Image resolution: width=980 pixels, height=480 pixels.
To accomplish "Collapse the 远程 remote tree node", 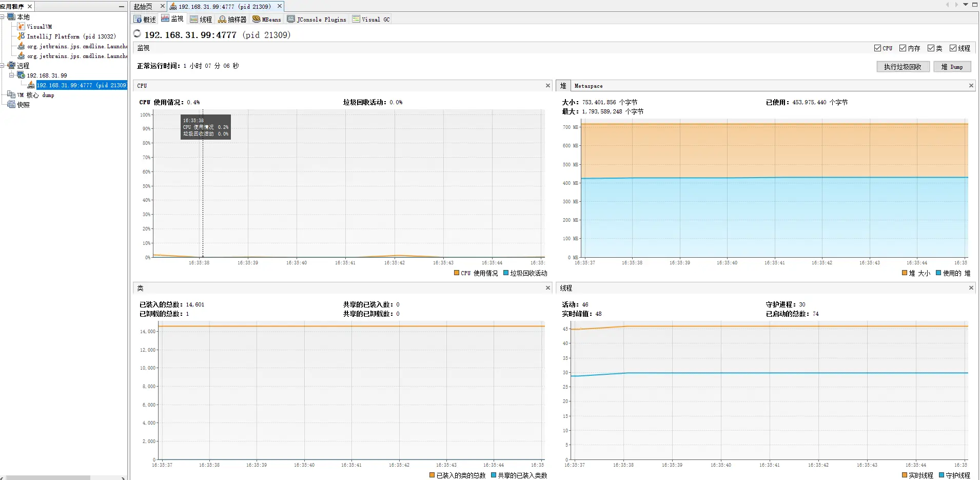I will (3, 66).
